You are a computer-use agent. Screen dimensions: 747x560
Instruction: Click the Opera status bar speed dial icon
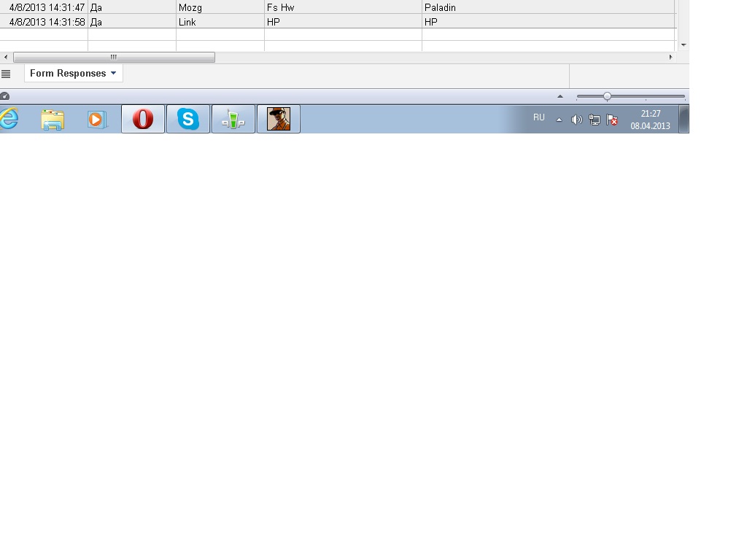[5, 96]
